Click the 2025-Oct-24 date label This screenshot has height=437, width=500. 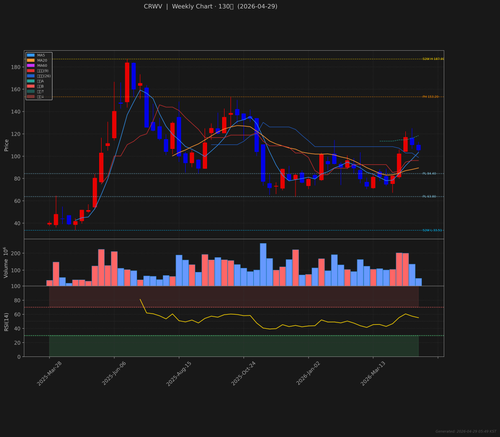243,374
